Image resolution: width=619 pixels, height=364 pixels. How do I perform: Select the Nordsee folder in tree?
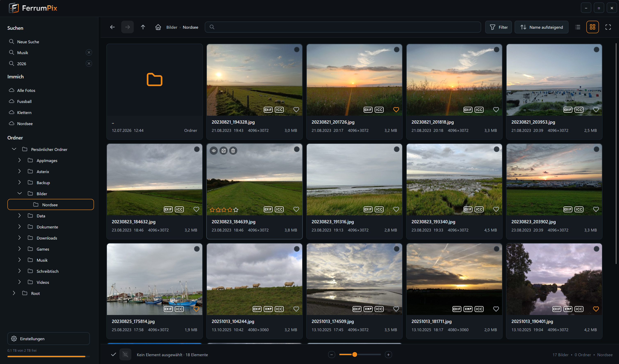point(51,205)
